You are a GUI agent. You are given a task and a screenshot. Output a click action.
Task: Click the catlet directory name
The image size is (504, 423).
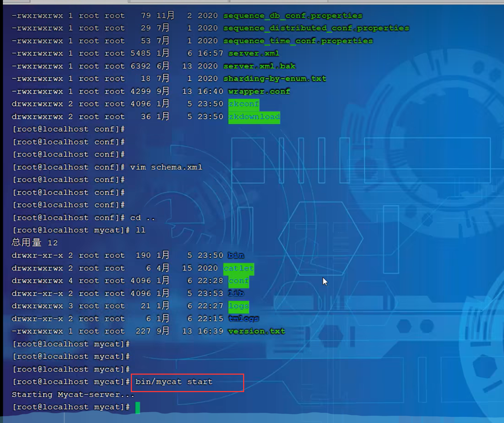click(x=239, y=268)
